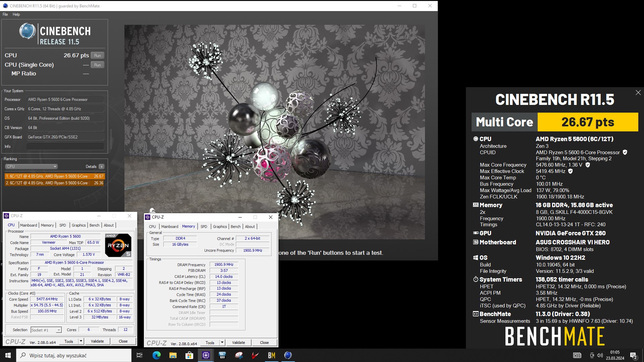The height and width of the screenshot is (362, 644).
Task: Open Task View from the taskbar
Action: coord(140,355)
